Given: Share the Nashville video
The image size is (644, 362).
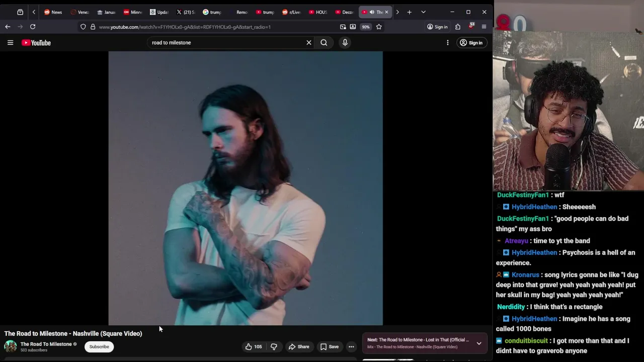Looking at the screenshot, I should 299,346.
